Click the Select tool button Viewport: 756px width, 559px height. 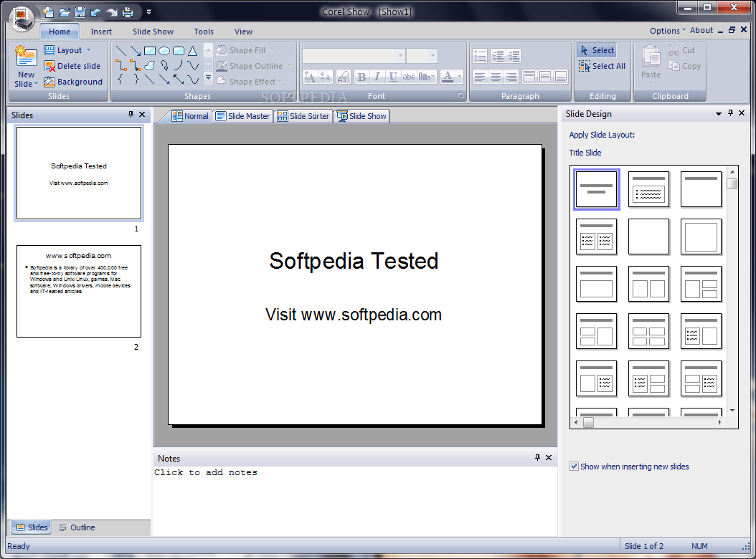(x=597, y=50)
